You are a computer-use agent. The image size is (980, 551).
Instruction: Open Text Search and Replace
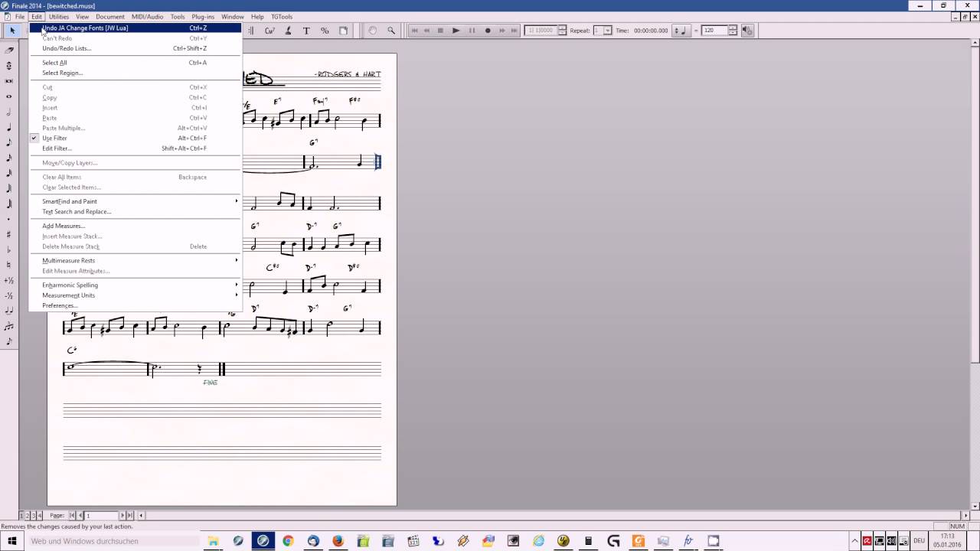tap(135, 212)
